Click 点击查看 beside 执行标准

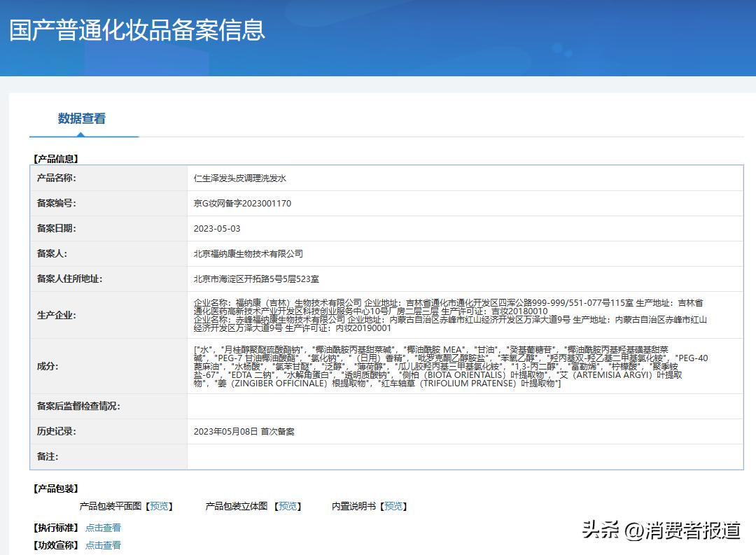pyautogui.click(x=102, y=527)
